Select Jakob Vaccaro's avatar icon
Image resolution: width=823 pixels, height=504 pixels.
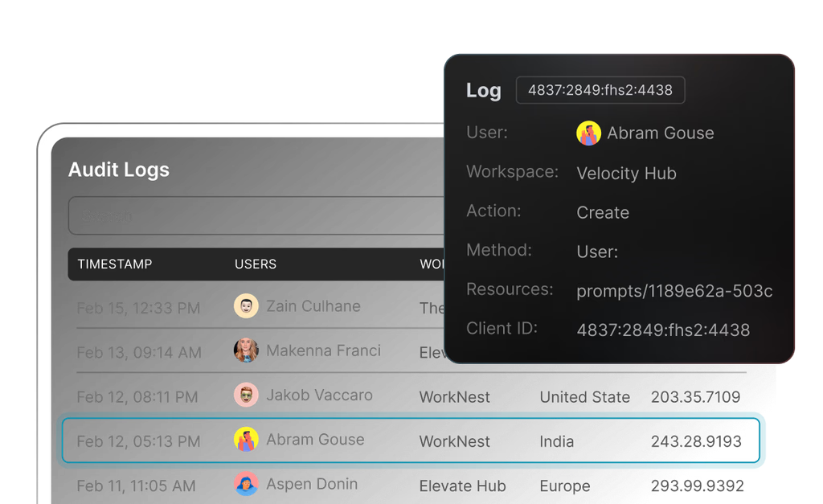pyautogui.click(x=247, y=395)
